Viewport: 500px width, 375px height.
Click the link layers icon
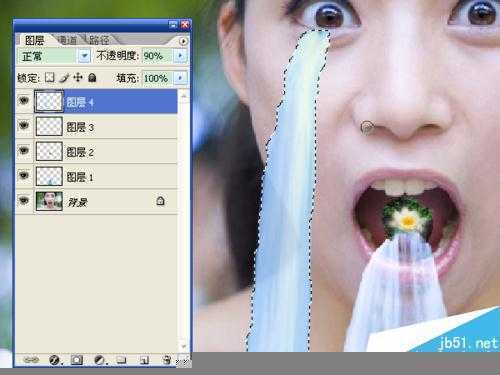click(31, 360)
